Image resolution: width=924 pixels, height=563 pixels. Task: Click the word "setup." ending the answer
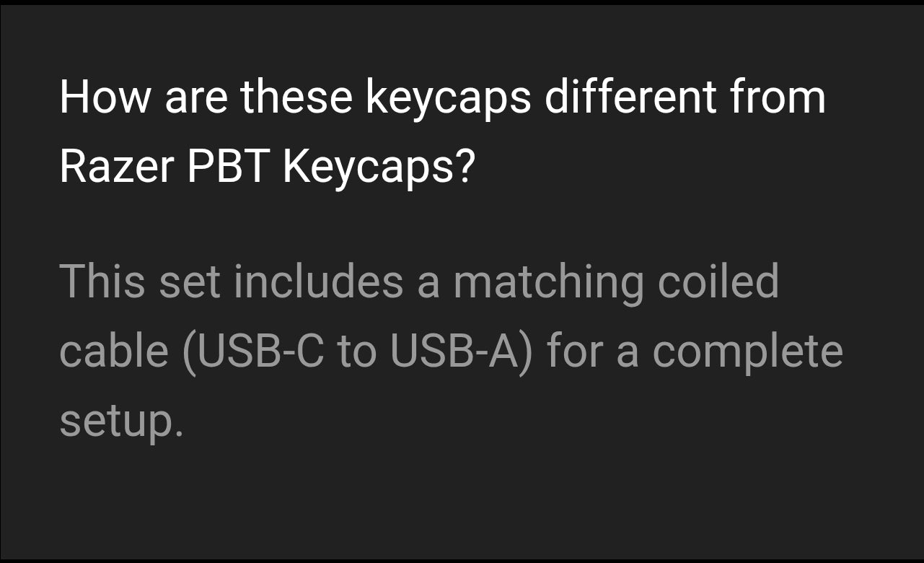click(x=121, y=422)
